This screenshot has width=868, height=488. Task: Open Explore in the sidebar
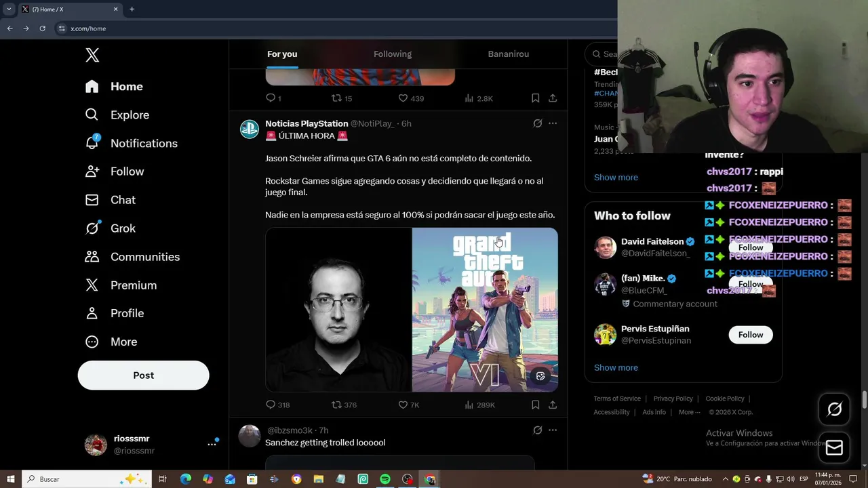click(x=117, y=115)
